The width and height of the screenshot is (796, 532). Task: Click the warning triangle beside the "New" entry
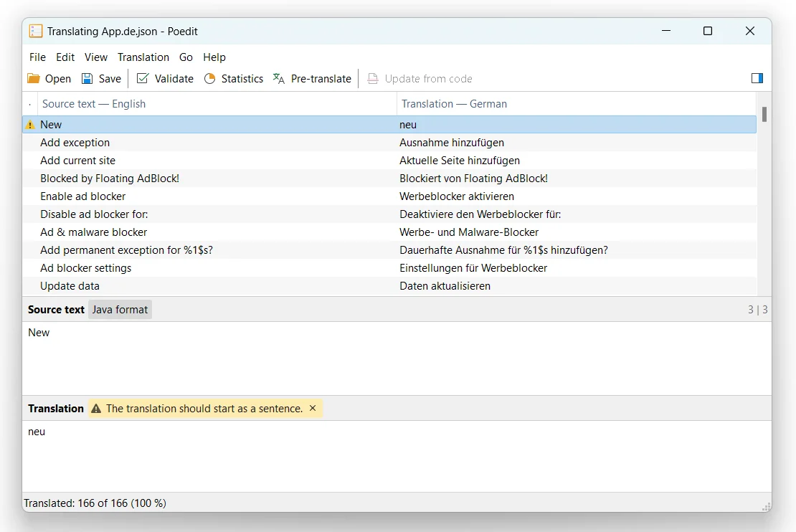pyautogui.click(x=29, y=124)
